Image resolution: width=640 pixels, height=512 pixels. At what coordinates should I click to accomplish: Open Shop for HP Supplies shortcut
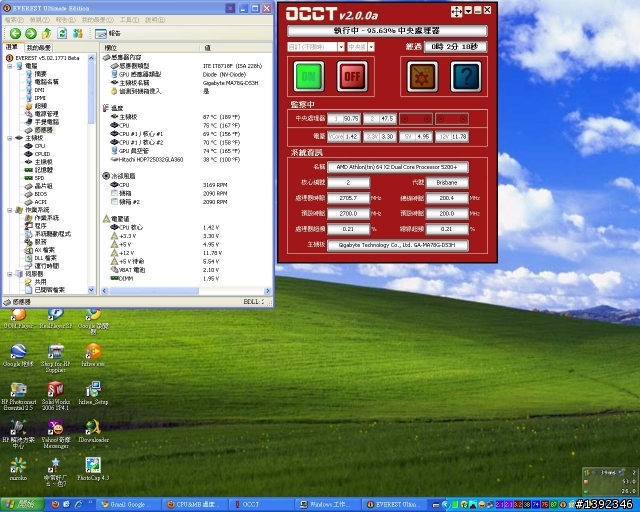tap(56, 358)
